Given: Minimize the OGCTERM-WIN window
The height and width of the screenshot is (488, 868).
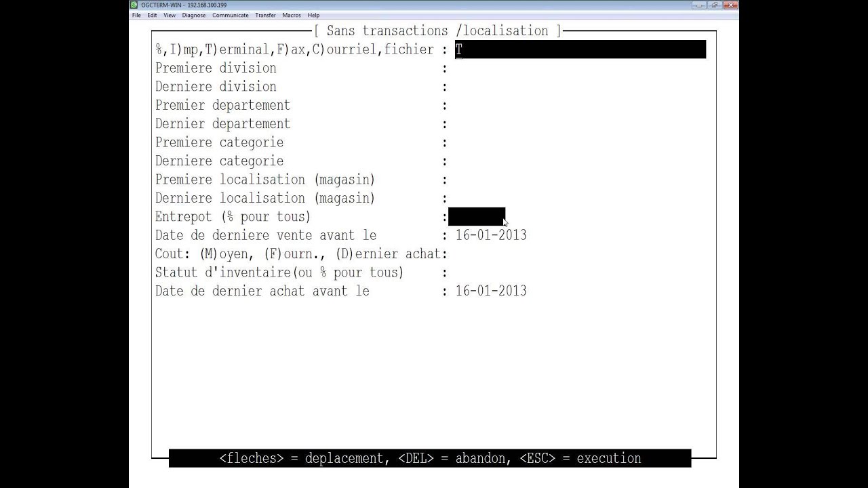Looking at the screenshot, I should pos(699,5).
